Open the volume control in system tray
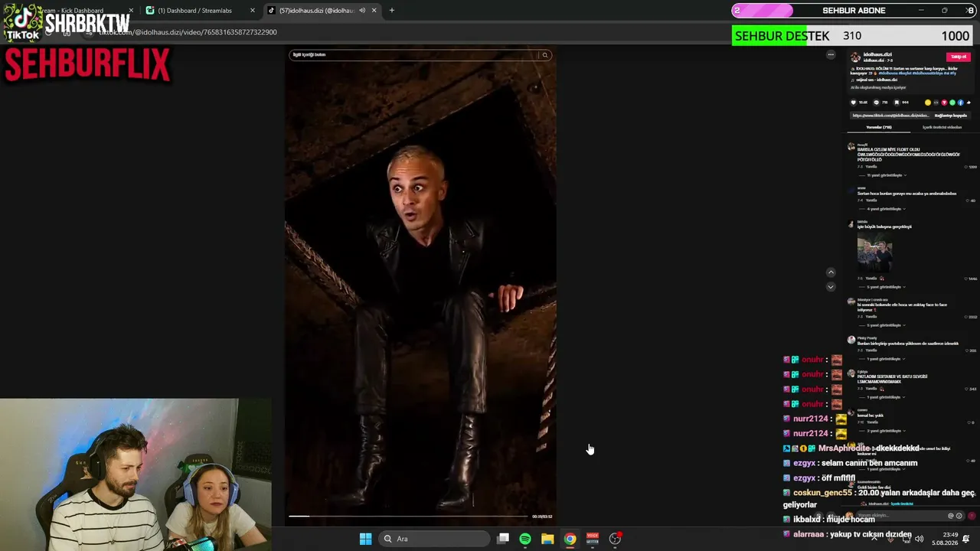Image resolution: width=980 pixels, height=551 pixels. click(x=919, y=539)
